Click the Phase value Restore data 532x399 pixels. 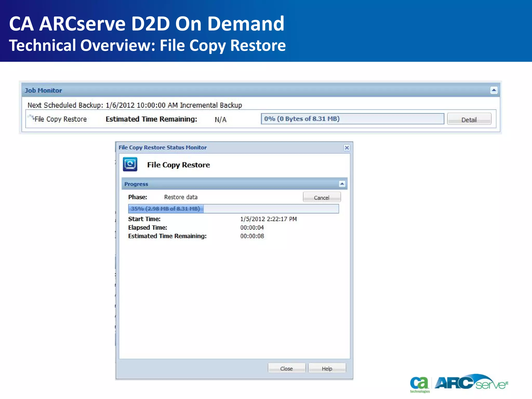point(181,197)
